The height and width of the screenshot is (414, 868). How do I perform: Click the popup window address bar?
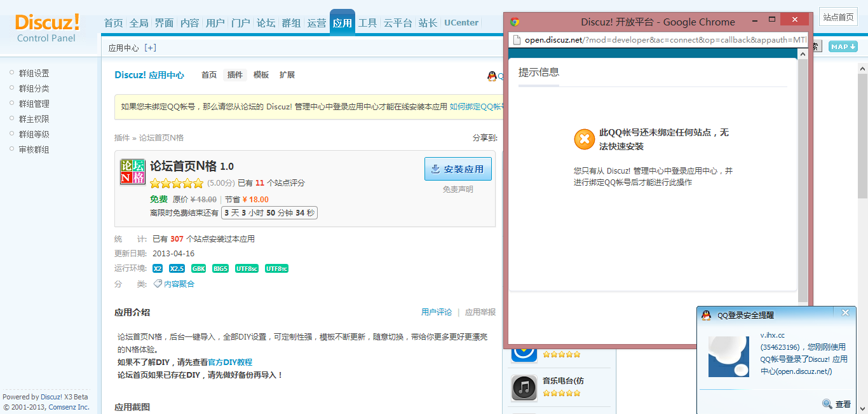click(658, 40)
